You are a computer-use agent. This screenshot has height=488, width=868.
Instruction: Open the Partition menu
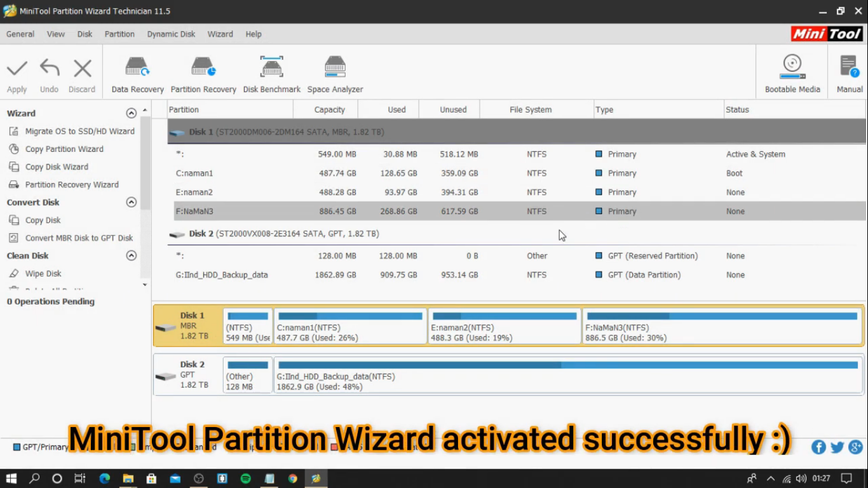click(119, 34)
